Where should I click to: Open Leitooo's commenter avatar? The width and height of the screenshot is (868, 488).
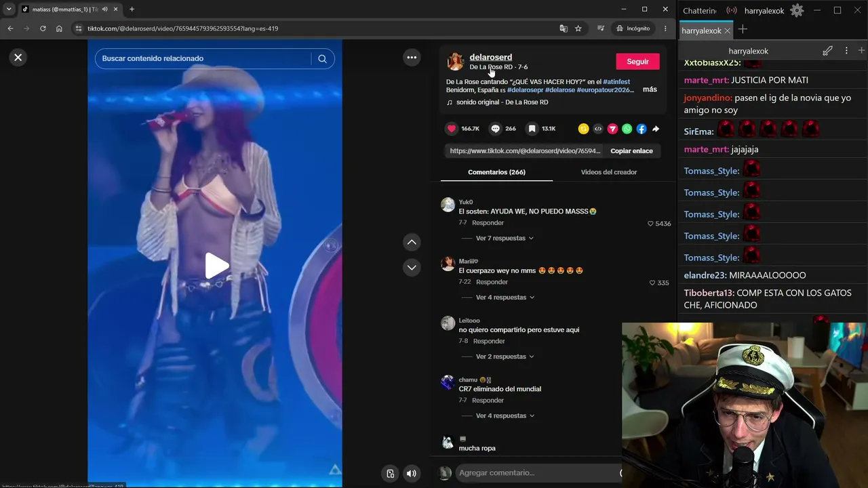pyautogui.click(x=448, y=323)
